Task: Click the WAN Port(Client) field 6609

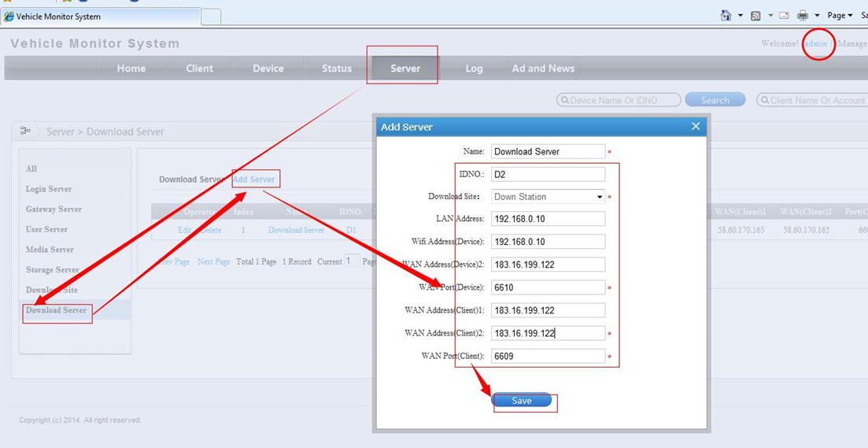Action: click(548, 356)
